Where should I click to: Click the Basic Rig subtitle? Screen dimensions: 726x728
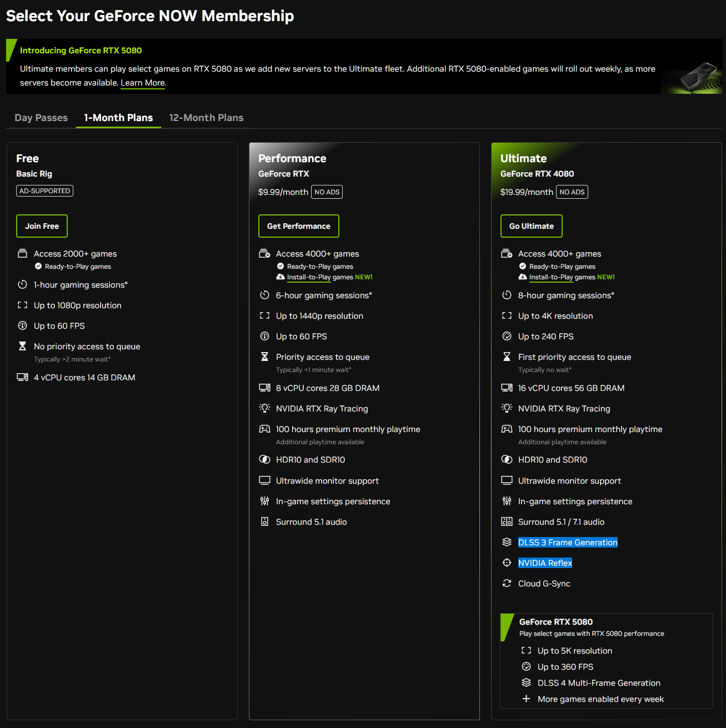click(x=34, y=174)
